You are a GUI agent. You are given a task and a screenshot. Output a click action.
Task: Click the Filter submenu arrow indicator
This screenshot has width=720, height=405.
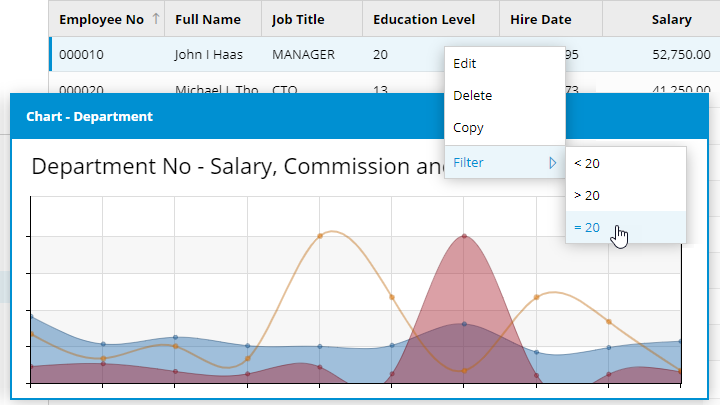coord(551,162)
